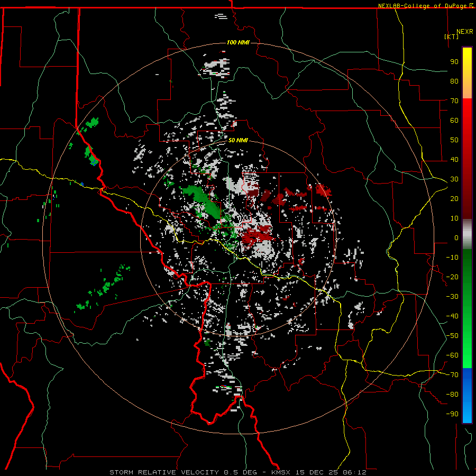Click the 50 value on velocity scale
The width and height of the screenshot is (476, 476).
(x=454, y=140)
